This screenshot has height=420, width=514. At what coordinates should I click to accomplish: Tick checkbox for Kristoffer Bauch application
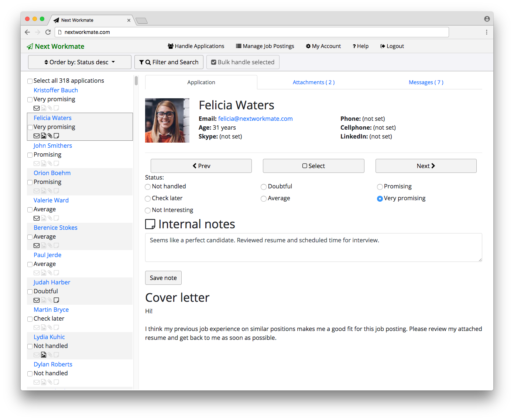pyautogui.click(x=30, y=100)
